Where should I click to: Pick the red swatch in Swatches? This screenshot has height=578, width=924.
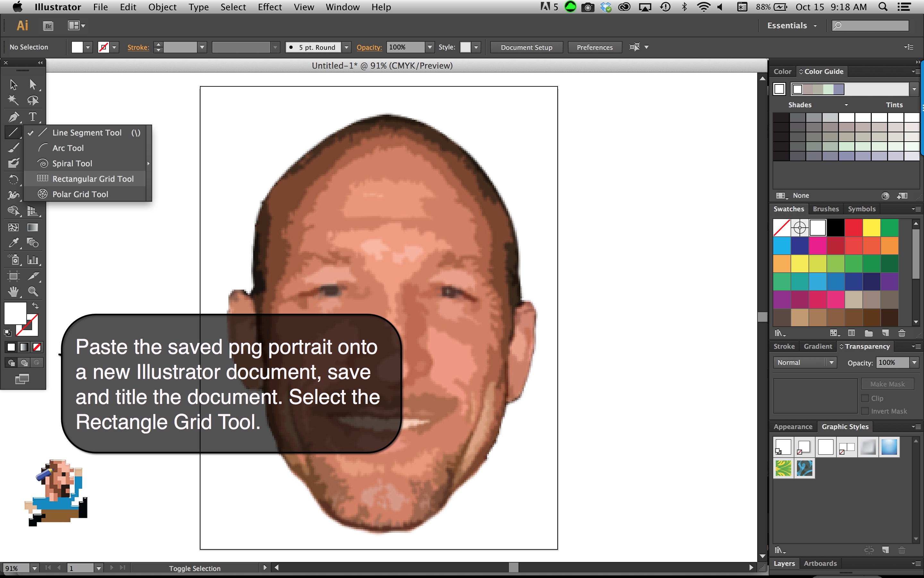(853, 228)
